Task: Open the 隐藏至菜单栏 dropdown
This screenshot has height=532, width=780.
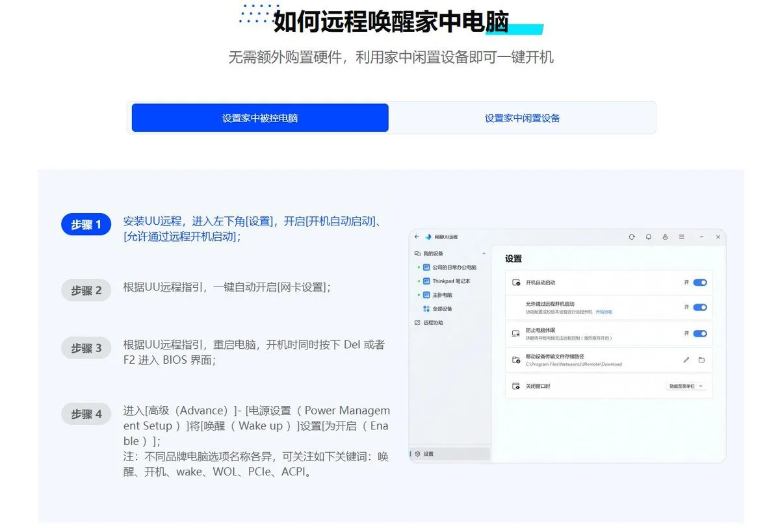Action: click(x=686, y=386)
